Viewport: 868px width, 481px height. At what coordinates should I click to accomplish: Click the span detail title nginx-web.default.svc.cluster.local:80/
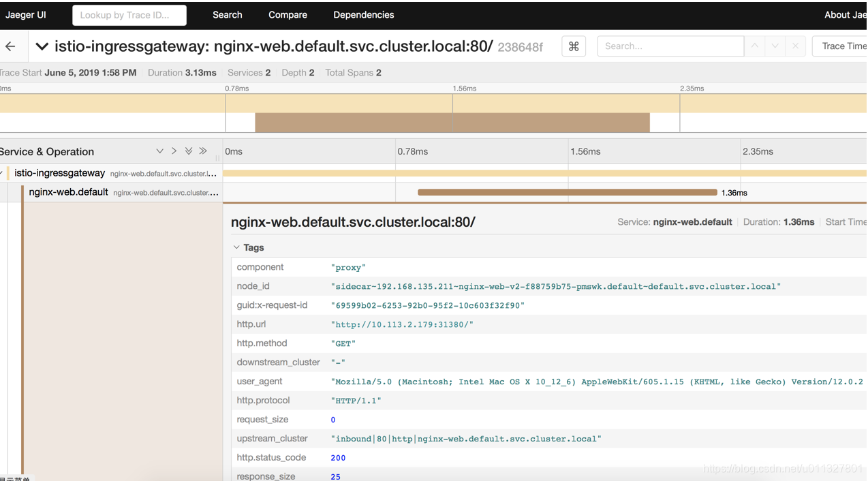click(353, 222)
